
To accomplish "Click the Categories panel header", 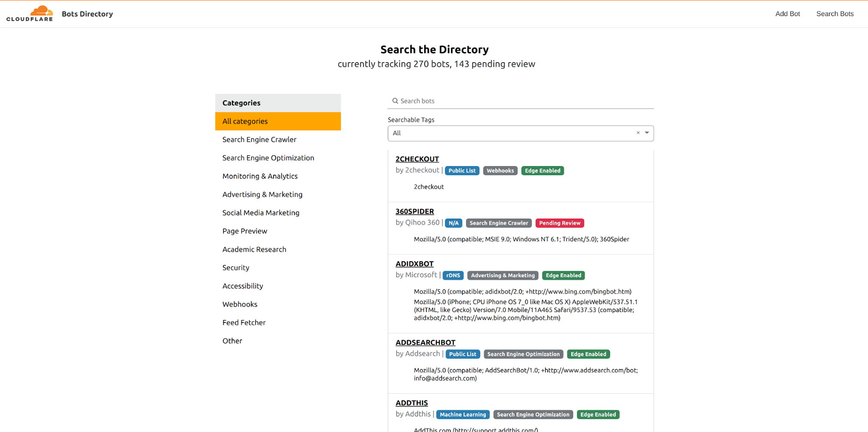I will point(278,103).
